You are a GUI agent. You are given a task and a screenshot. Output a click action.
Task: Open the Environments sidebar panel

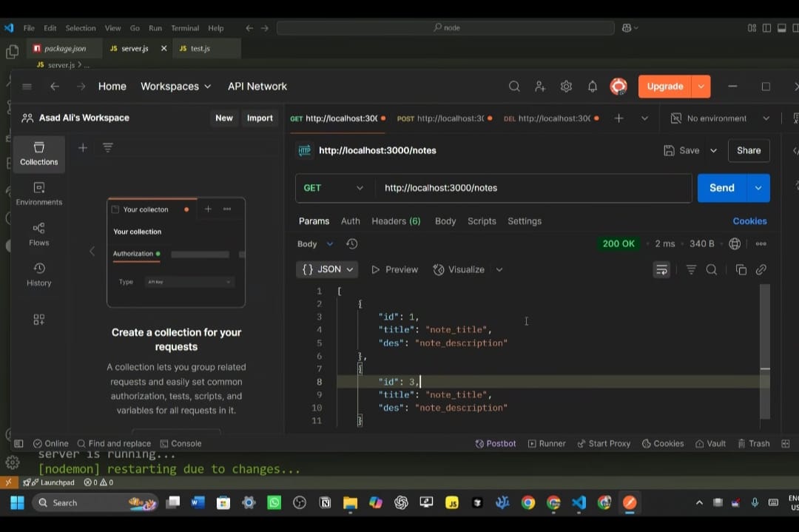[x=39, y=194]
